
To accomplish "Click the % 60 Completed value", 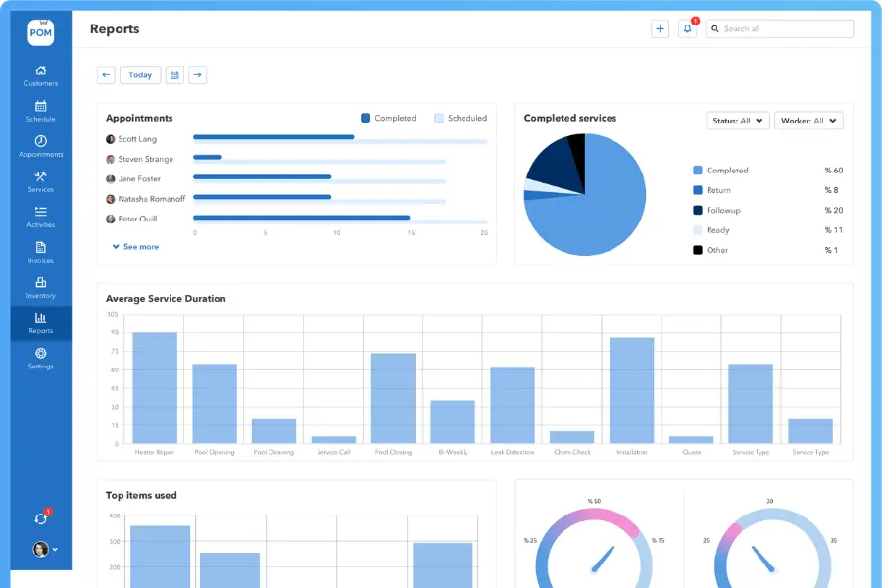I will pos(834,170).
